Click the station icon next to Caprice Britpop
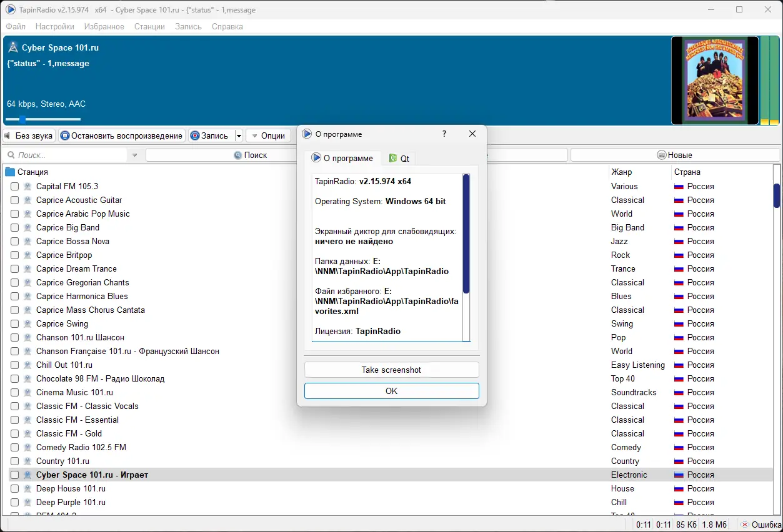Image resolution: width=783 pixels, height=532 pixels. (x=27, y=255)
